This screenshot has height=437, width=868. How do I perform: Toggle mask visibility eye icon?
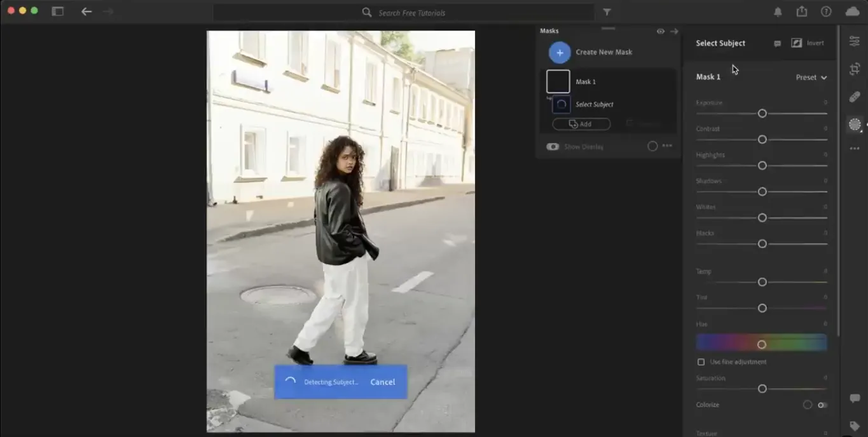661,31
